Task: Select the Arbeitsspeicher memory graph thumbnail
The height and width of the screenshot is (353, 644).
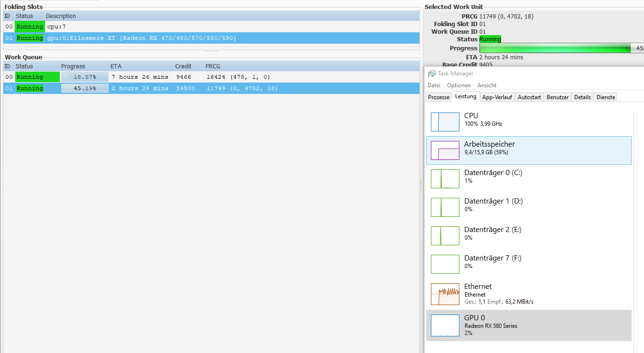Action: 445,150
